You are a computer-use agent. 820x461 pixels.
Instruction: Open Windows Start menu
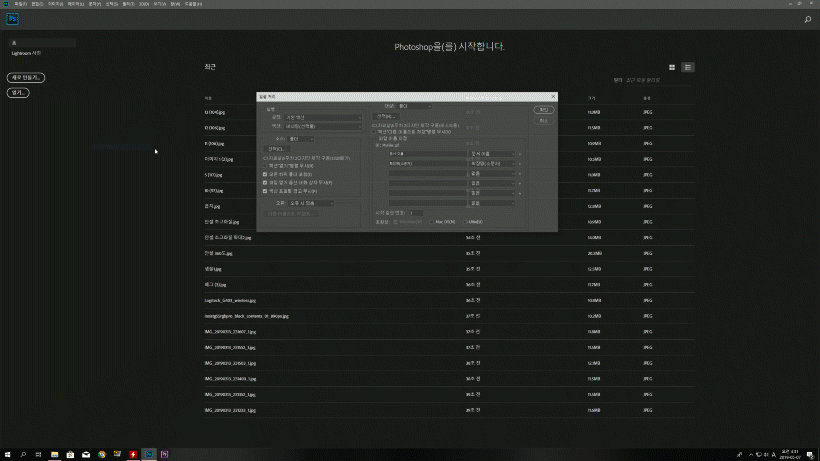point(7,454)
